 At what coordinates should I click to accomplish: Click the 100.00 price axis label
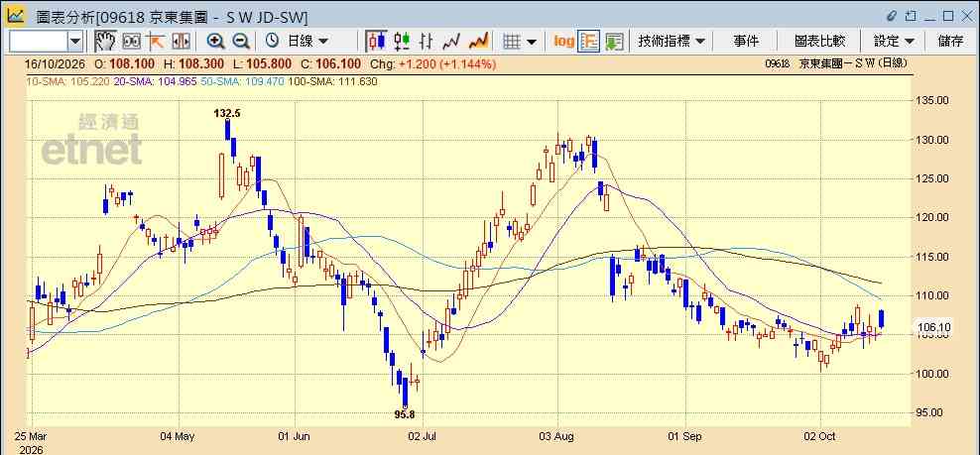coord(932,374)
